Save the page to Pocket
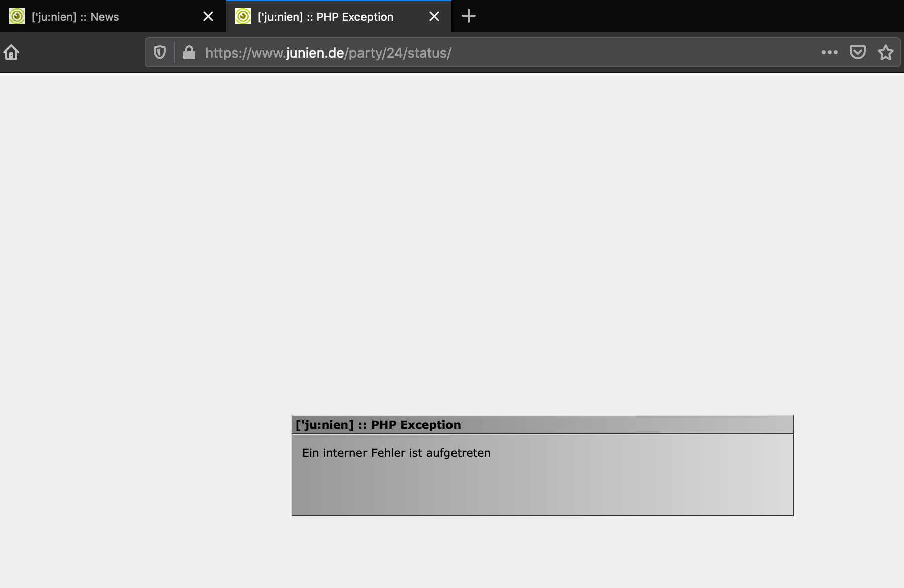The height and width of the screenshot is (588, 904). tap(857, 52)
